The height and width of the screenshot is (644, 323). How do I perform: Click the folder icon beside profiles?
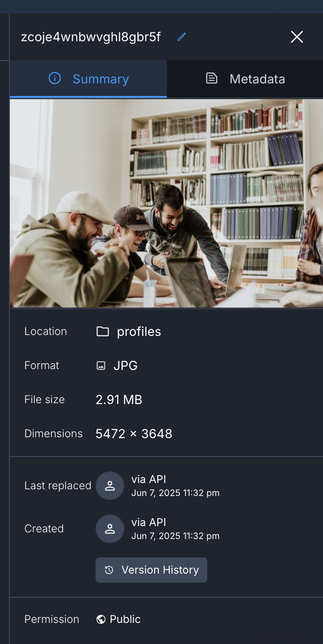[103, 331]
